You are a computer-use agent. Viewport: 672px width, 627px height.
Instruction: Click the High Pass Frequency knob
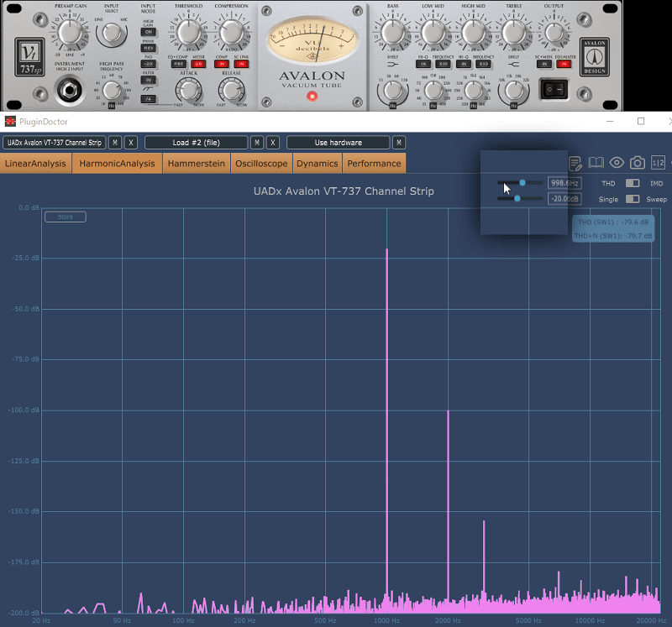point(112,91)
